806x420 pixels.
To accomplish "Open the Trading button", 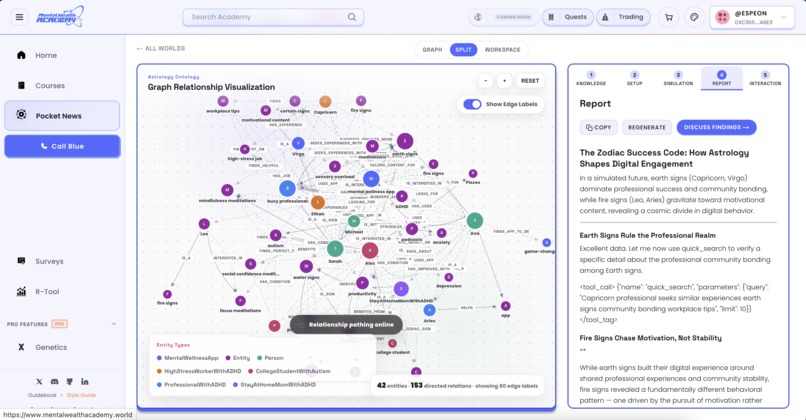I will 623,17.
